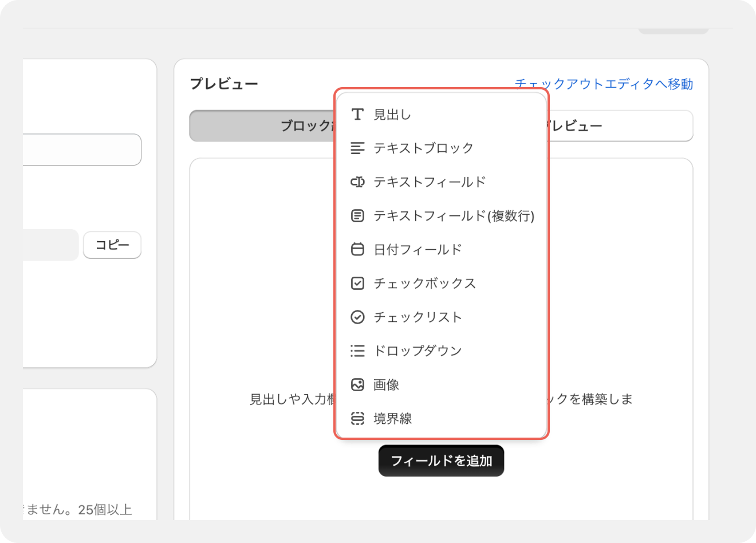
Task: Click the text field cursor icon
Action: [357, 182]
